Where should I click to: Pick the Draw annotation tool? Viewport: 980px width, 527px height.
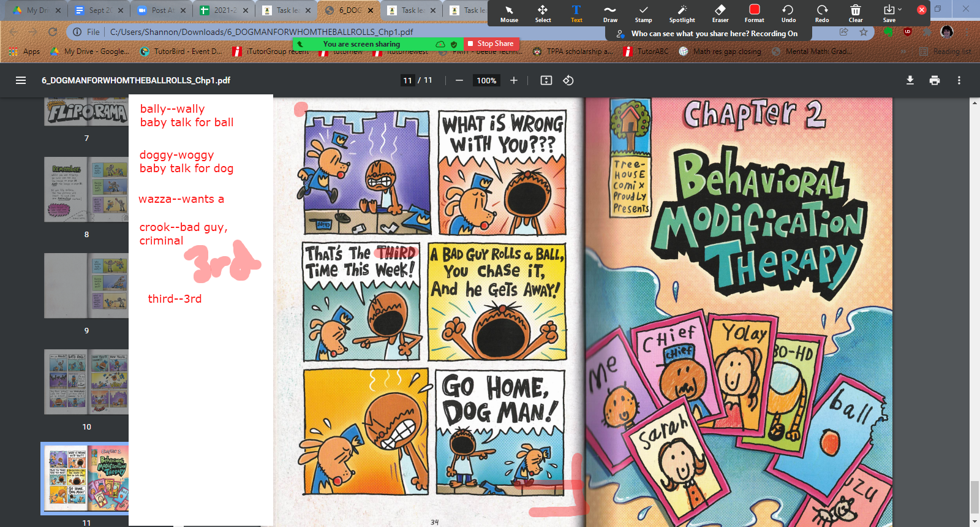610,13
